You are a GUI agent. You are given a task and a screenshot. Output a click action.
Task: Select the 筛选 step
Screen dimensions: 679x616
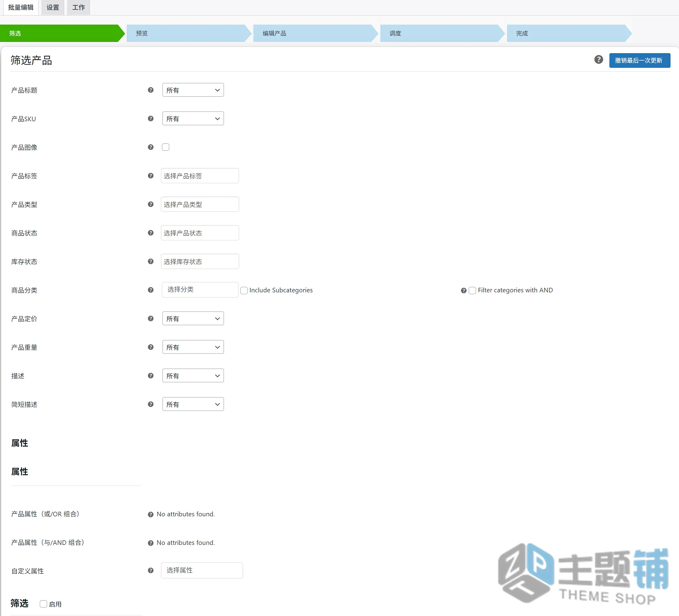click(62, 33)
